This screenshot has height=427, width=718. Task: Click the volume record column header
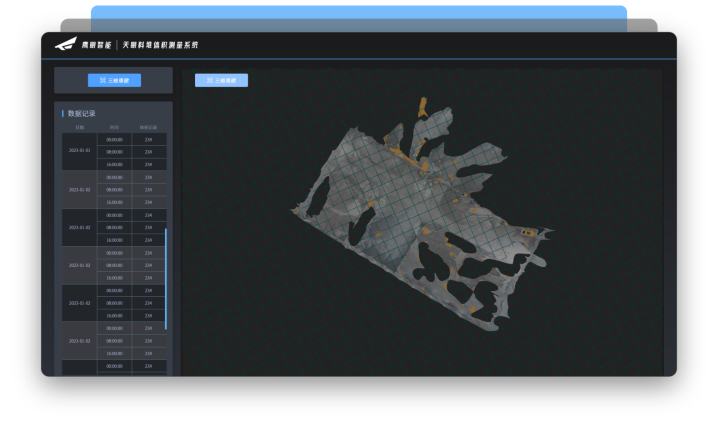click(148, 127)
